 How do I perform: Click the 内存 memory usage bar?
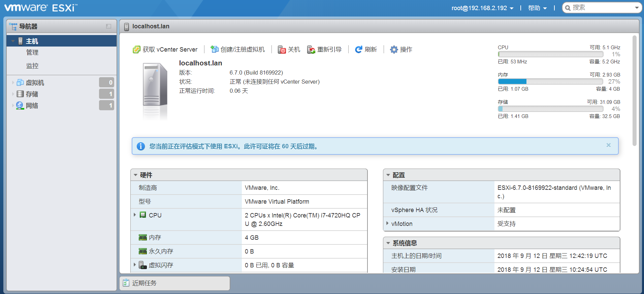(x=550, y=82)
